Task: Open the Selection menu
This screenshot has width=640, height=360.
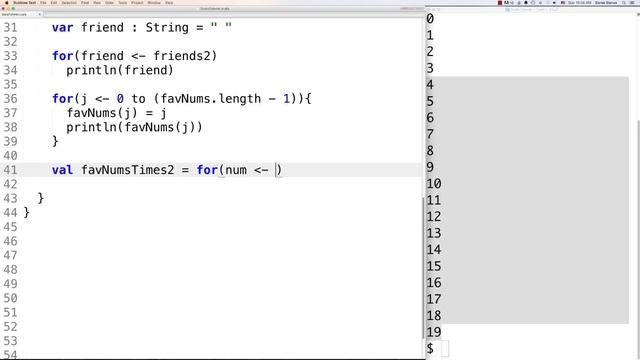Action: pyautogui.click(x=69, y=2)
